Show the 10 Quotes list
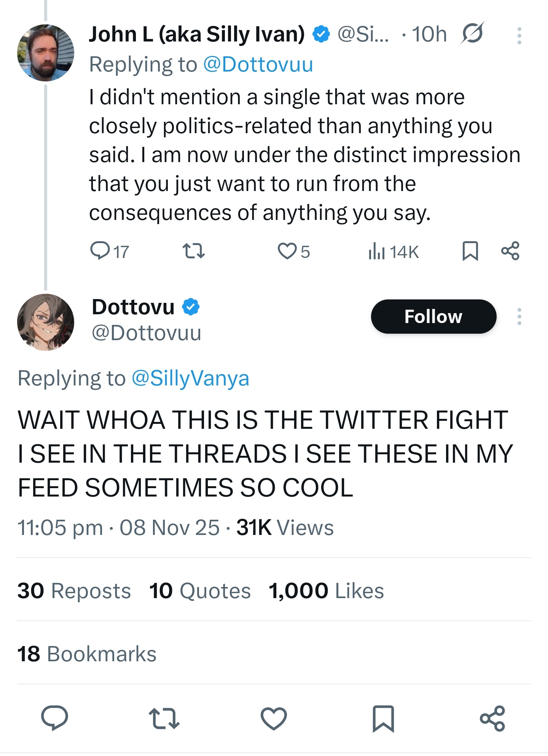The height and width of the screenshot is (756, 548). (200, 591)
